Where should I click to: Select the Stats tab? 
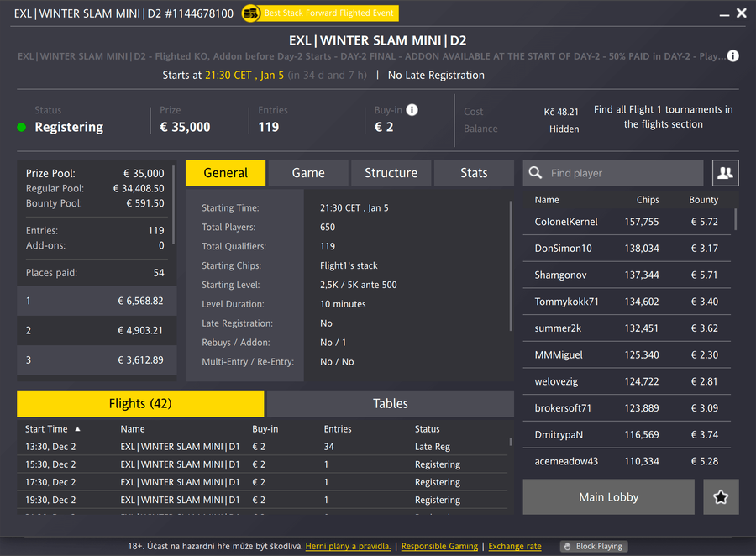tap(474, 173)
